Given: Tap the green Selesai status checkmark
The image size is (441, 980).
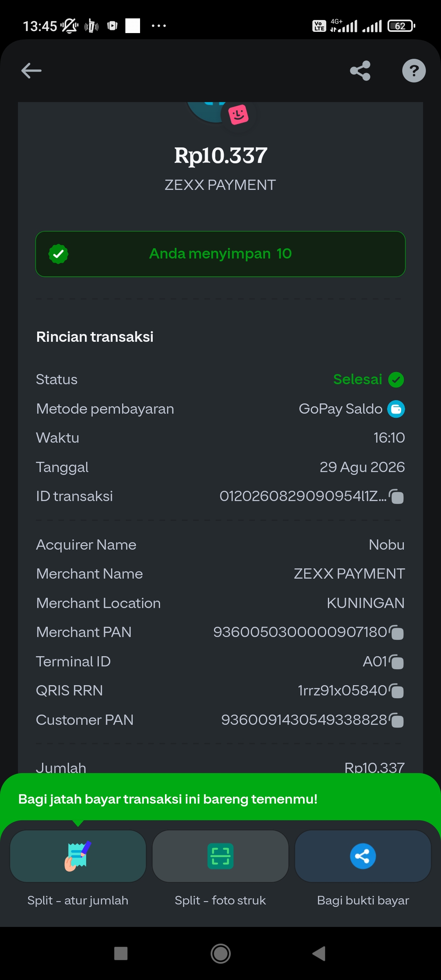Looking at the screenshot, I should (x=396, y=380).
